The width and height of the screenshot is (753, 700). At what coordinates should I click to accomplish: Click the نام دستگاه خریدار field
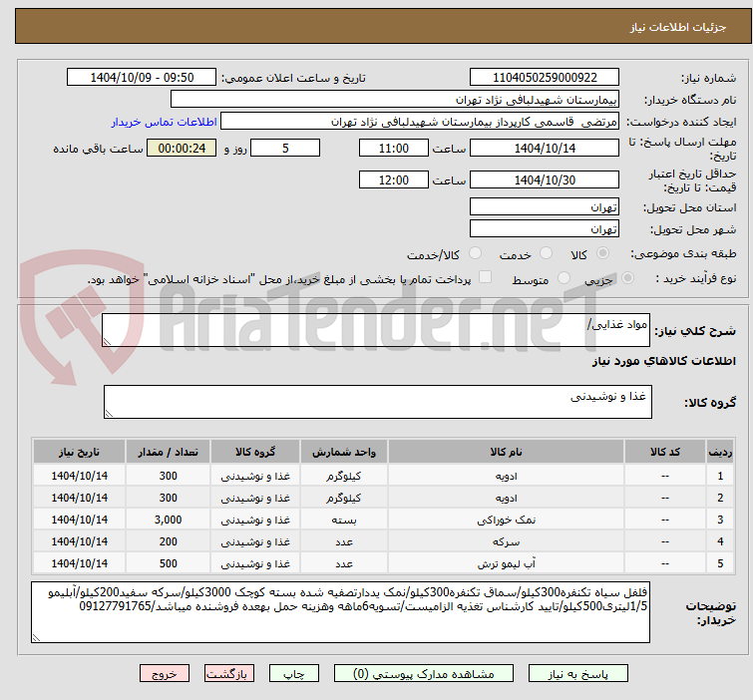[395, 100]
